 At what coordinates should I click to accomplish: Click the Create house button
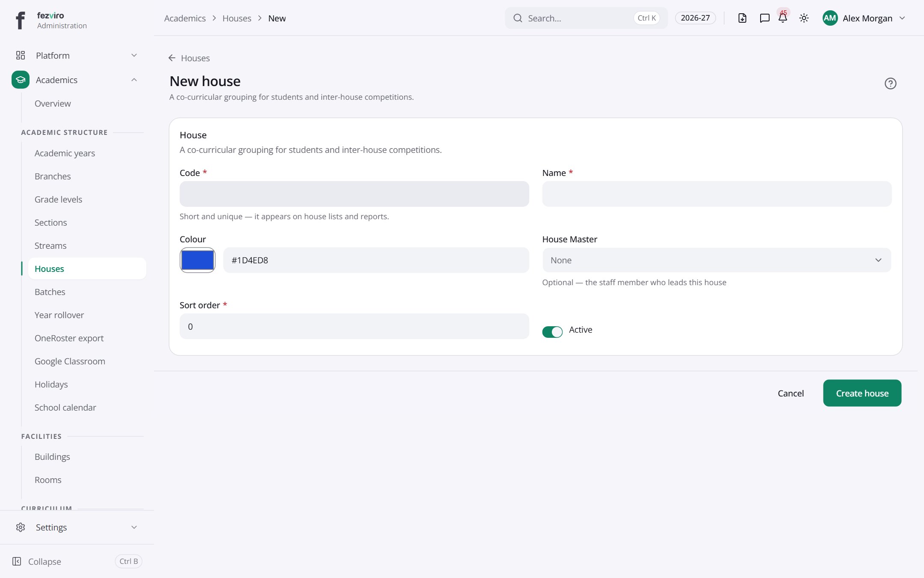(x=862, y=393)
